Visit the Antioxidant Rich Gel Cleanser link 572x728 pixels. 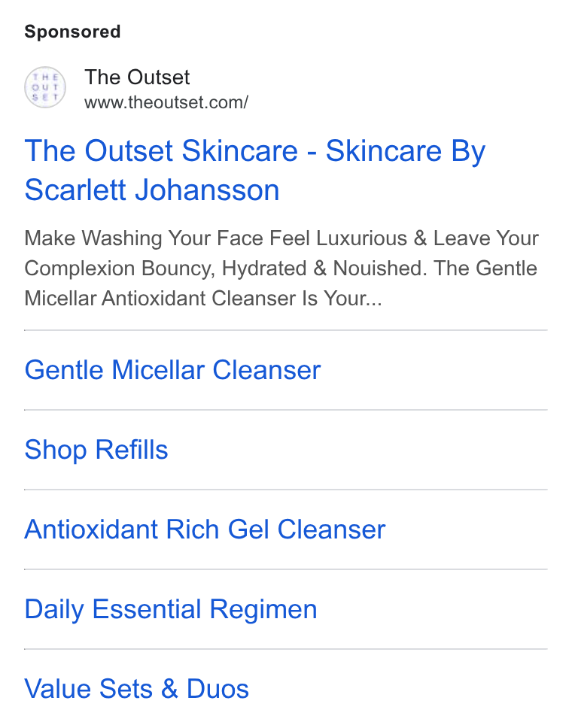205,529
